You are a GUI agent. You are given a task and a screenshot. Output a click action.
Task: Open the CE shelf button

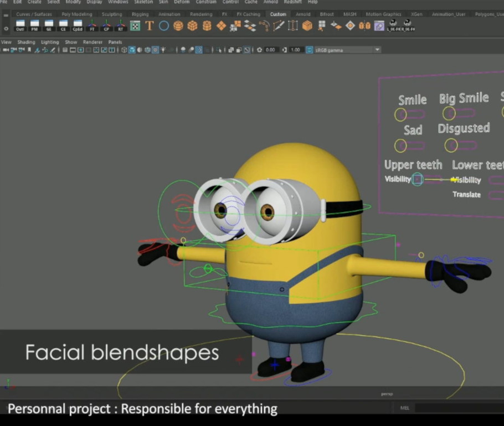[63, 25]
